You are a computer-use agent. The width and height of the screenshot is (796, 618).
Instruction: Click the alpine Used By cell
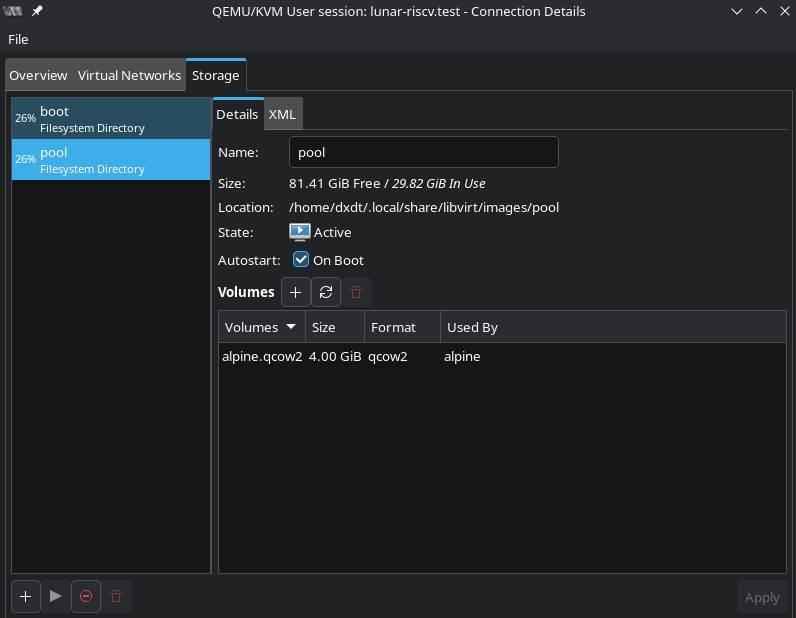click(462, 356)
